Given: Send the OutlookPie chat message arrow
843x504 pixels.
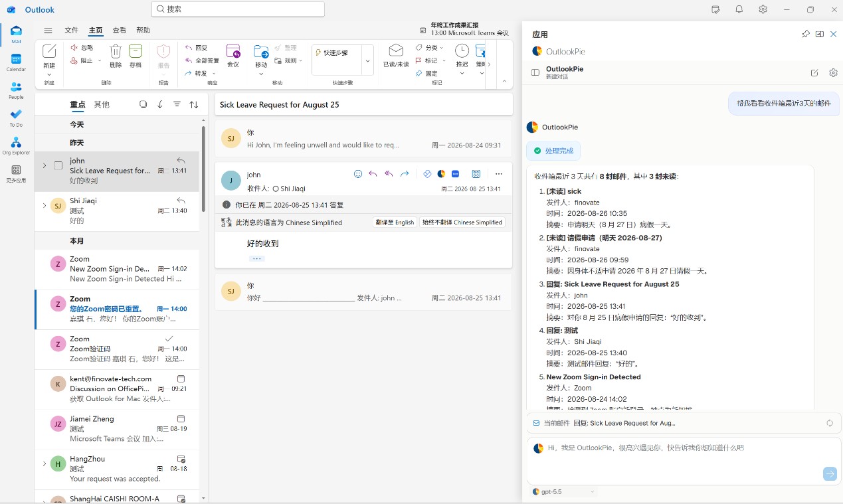Looking at the screenshot, I should 830,473.
